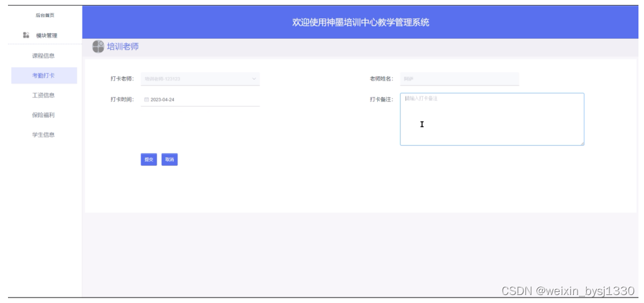Click the 培训老师 heading text
The image size is (644, 303).
pos(123,46)
